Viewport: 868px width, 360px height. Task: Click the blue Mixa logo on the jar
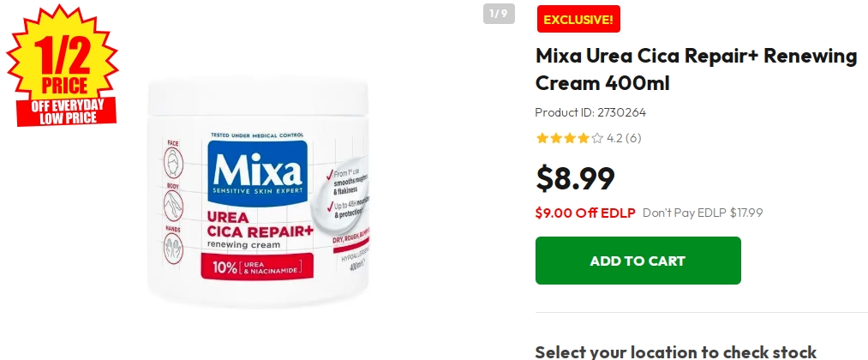[257, 172]
